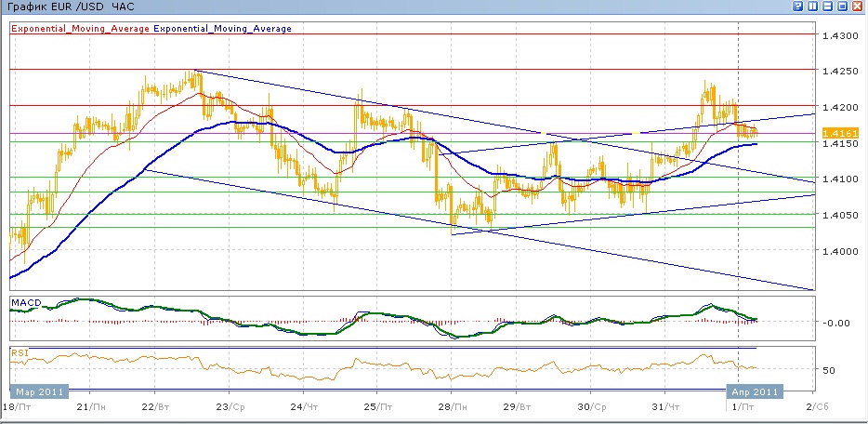Click the 23/Ср date label

click(x=230, y=407)
